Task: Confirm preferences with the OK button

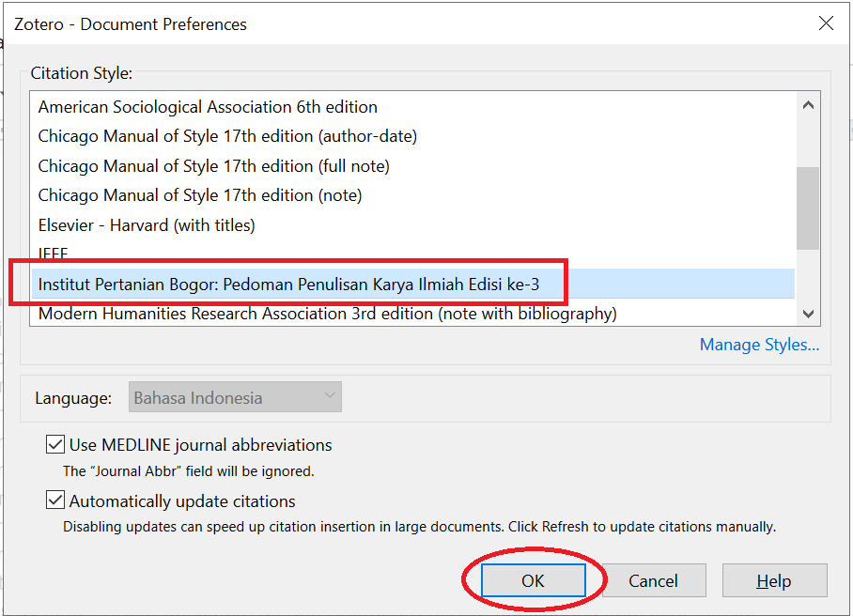Action: click(x=533, y=581)
